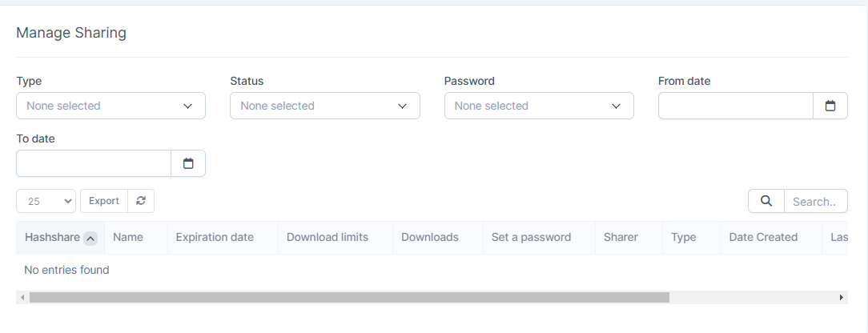
Task: Expand the Password filter dropdown
Action: click(538, 106)
